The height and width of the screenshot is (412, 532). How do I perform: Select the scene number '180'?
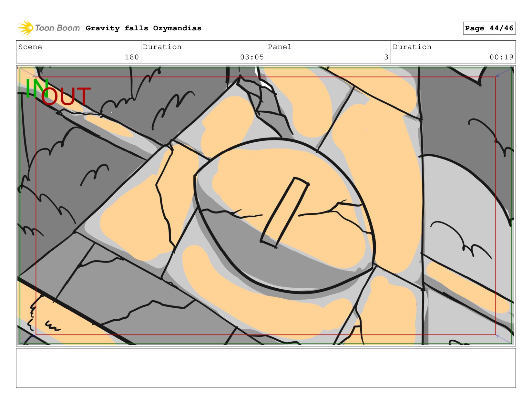[x=132, y=57]
